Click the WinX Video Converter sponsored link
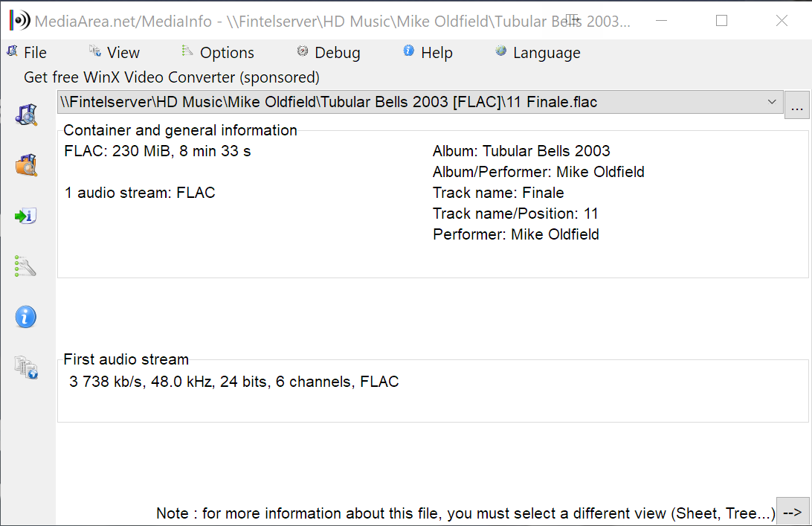 [172, 77]
